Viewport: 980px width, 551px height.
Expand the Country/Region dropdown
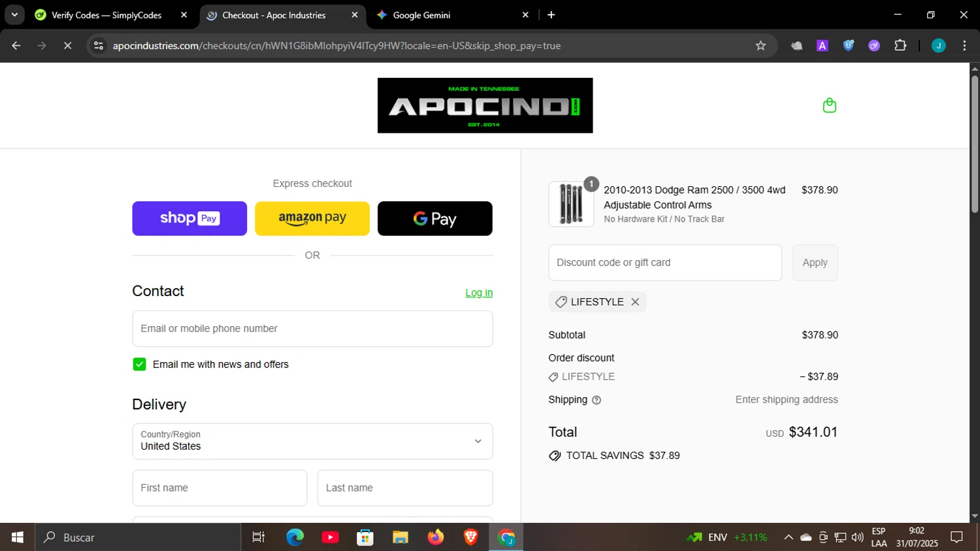pyautogui.click(x=312, y=441)
